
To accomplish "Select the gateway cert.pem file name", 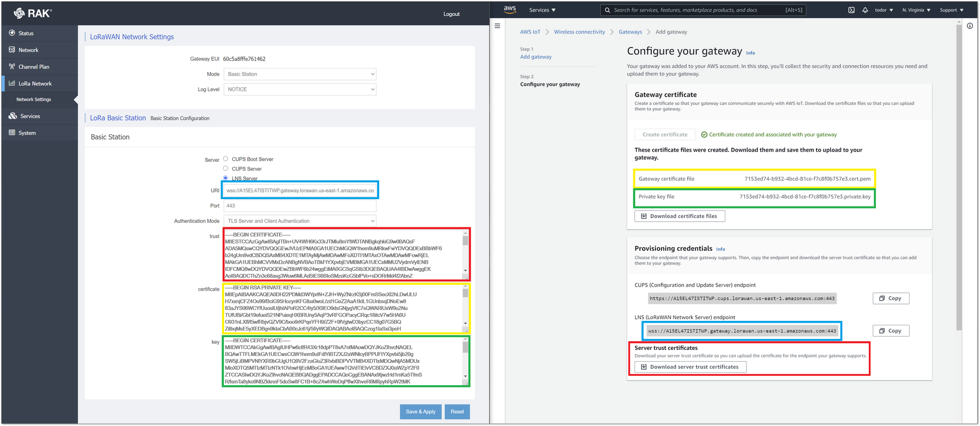I will tap(807, 179).
